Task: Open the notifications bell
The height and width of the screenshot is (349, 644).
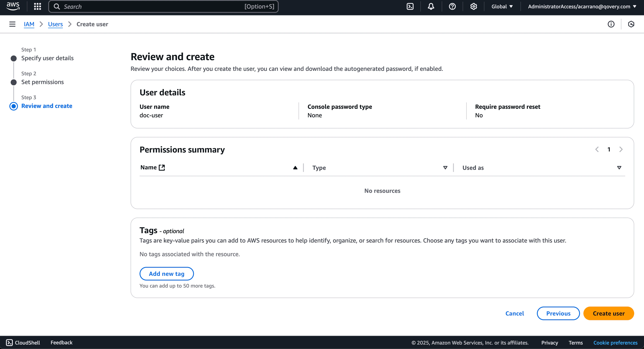Action: [x=431, y=6]
